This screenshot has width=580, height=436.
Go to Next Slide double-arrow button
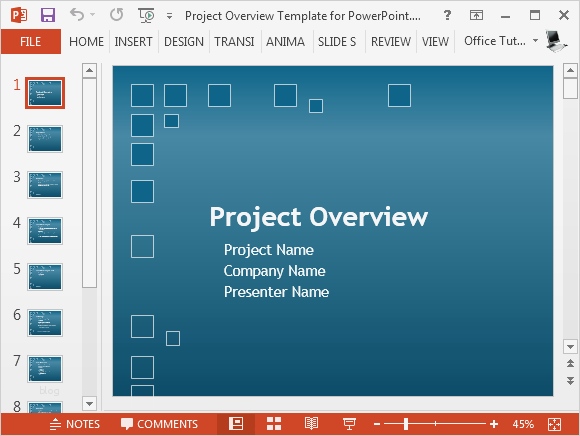570,381
